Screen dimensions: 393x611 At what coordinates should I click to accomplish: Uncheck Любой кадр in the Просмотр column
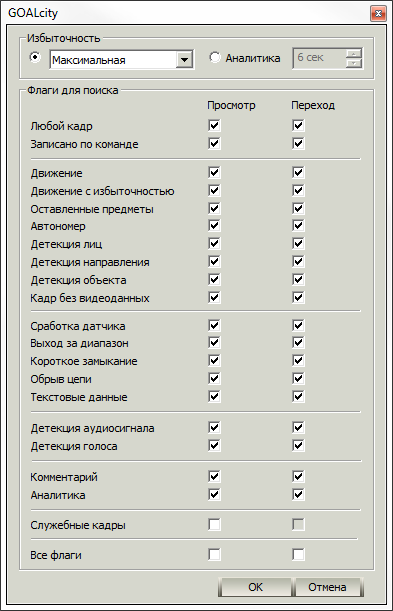click(x=214, y=125)
